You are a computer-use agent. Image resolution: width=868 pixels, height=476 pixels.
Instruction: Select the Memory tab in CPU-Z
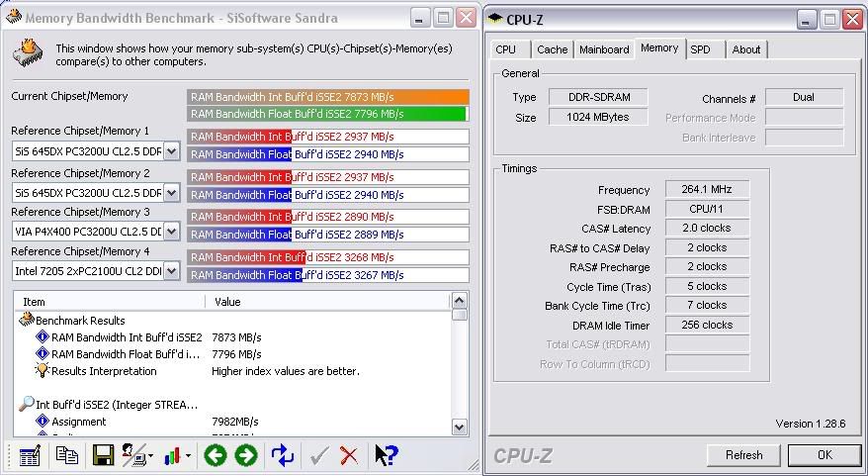pyautogui.click(x=659, y=48)
